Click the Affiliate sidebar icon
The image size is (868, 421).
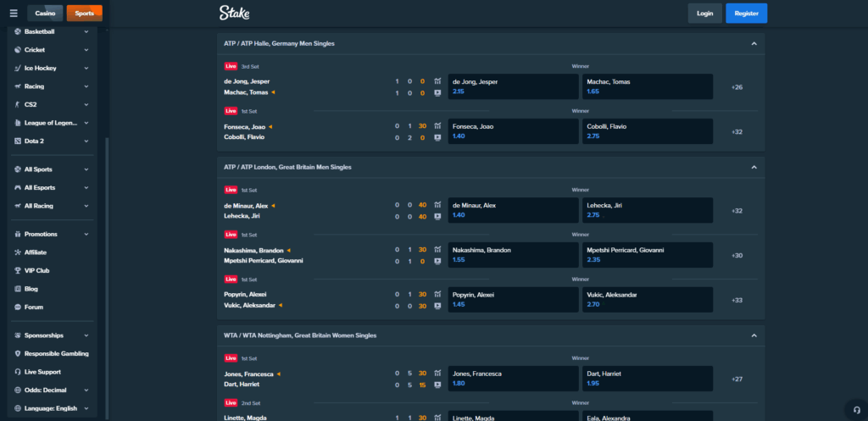[18, 252]
